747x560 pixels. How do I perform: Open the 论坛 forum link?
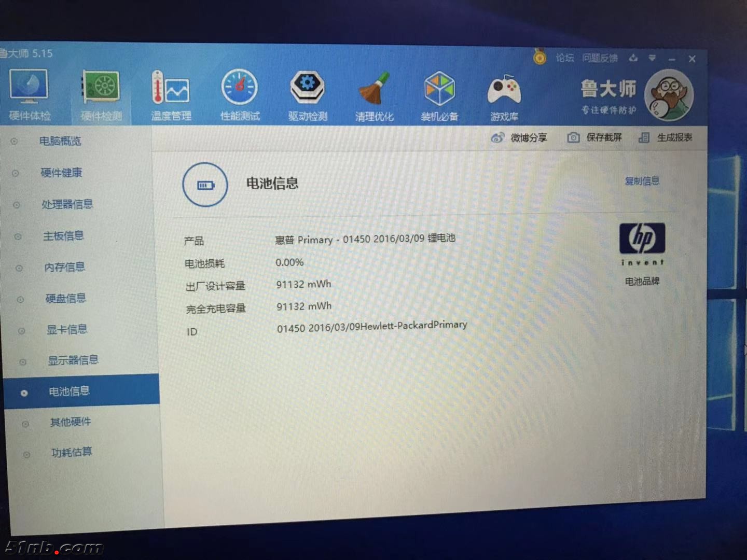tap(565, 58)
